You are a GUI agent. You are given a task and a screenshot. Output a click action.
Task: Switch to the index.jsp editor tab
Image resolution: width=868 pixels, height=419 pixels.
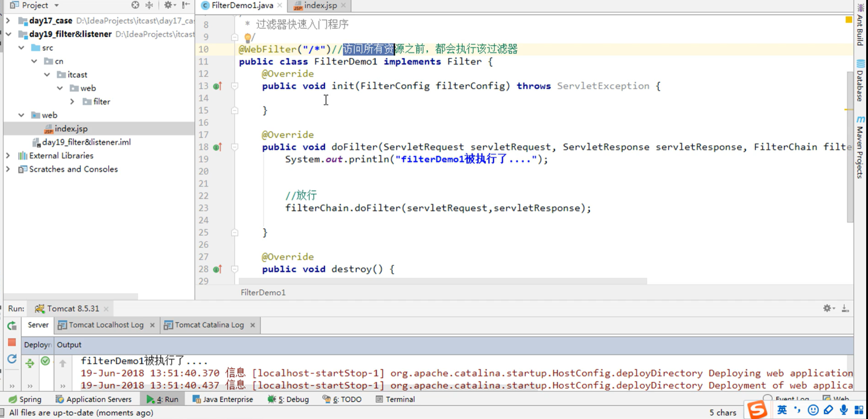(x=320, y=5)
